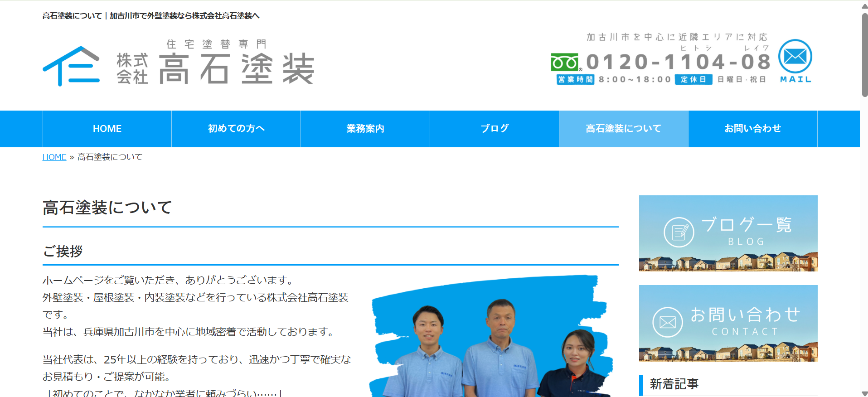Click the 営業時間 label badge
Image resolution: width=868 pixels, height=397 pixels.
pos(575,80)
